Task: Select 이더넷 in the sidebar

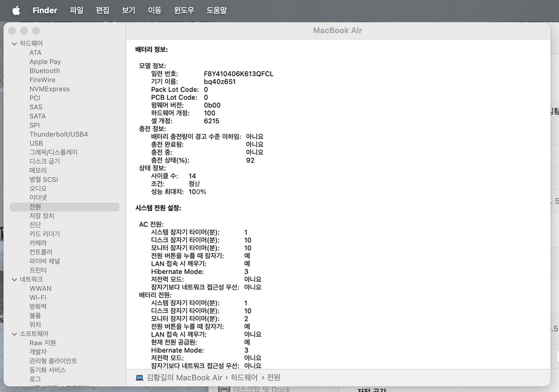Action: (38, 198)
